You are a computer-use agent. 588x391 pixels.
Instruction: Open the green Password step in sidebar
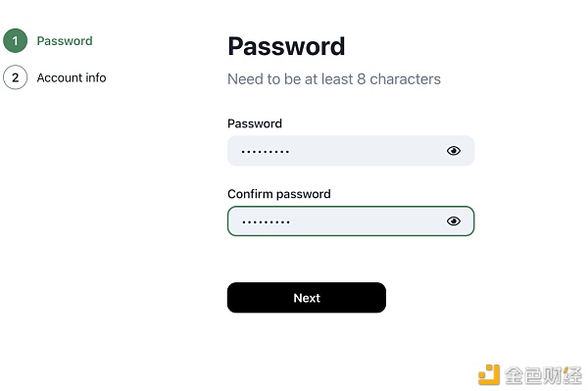65,41
